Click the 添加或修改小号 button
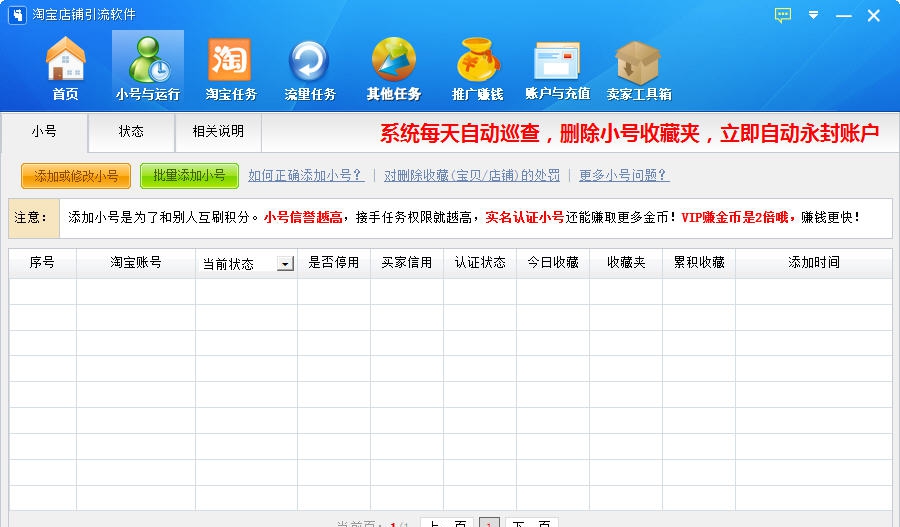 click(x=76, y=176)
